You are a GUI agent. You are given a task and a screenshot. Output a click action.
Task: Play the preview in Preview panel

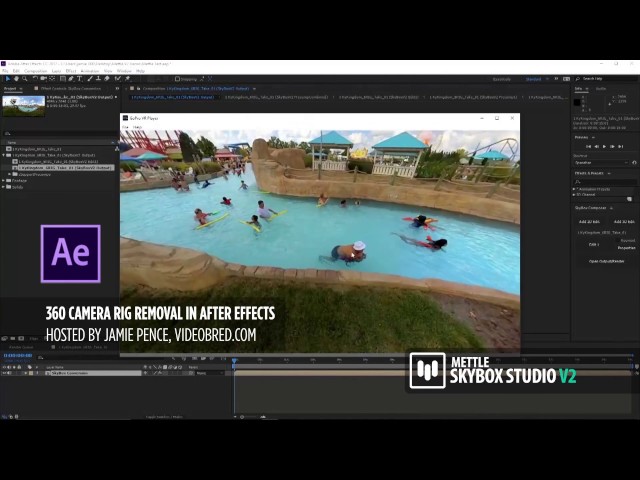point(604,147)
